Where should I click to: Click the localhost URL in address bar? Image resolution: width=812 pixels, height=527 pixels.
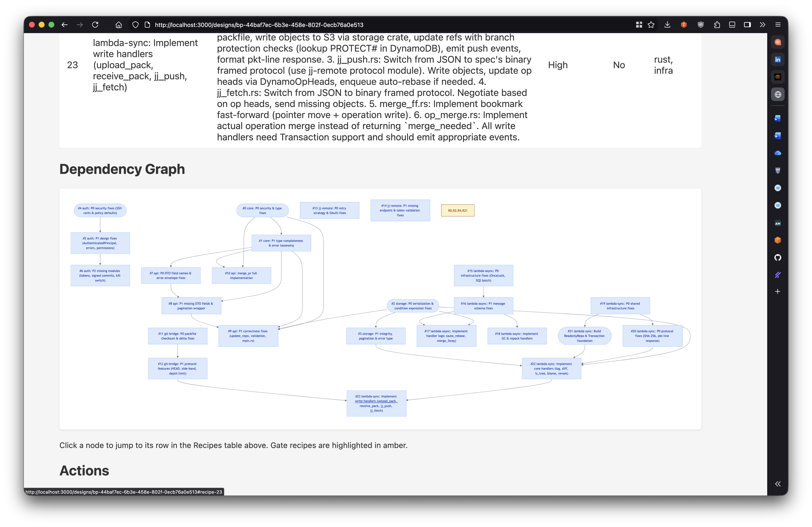(x=259, y=25)
